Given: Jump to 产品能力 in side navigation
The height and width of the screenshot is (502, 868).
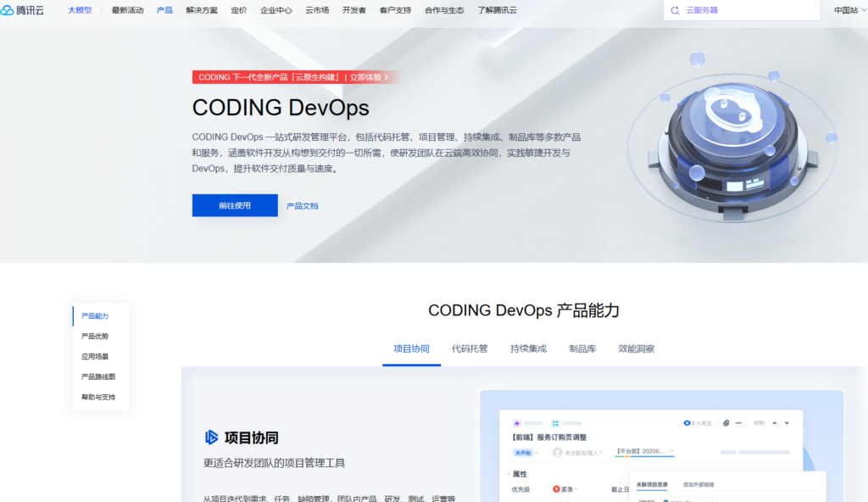Looking at the screenshot, I should [95, 315].
